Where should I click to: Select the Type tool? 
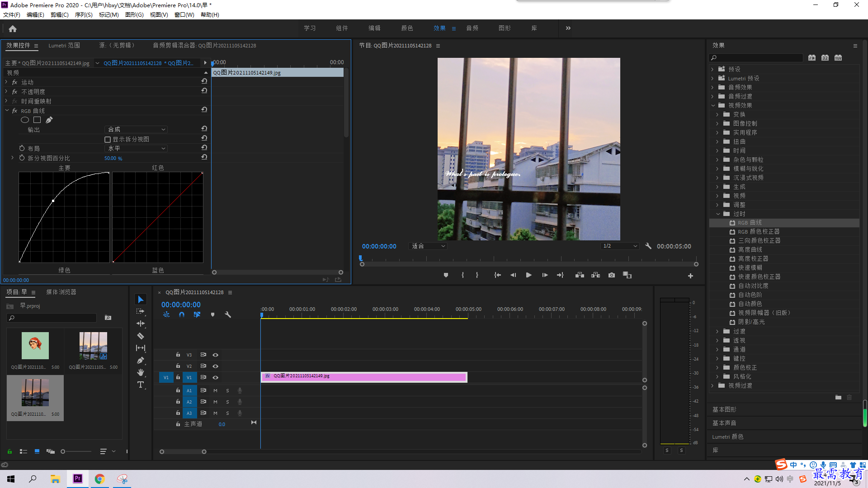[141, 385]
